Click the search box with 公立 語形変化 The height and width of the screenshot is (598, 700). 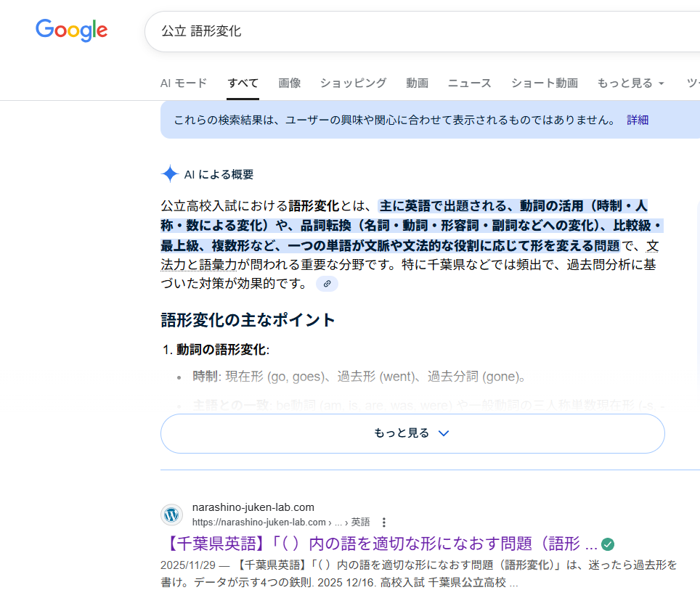421,31
